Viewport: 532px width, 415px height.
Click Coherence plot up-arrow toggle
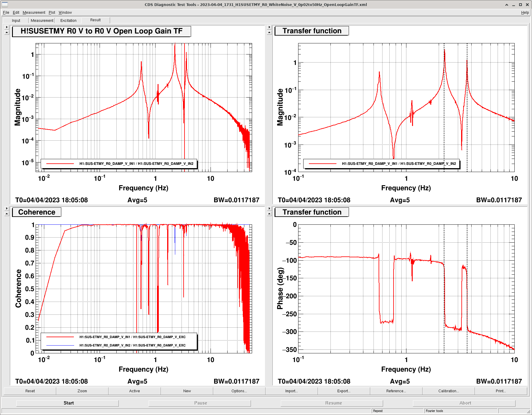coord(7,214)
